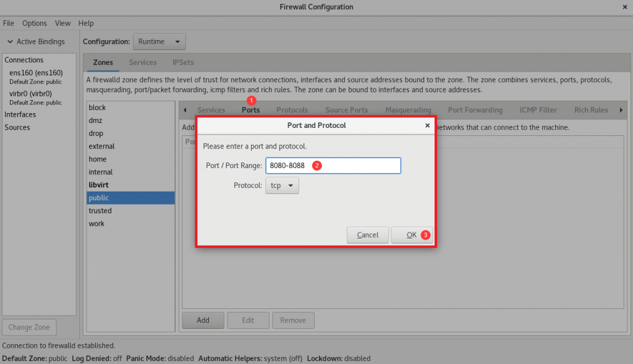Switch to the Services top tab
Screen dimensions: 633x364
click(143, 62)
